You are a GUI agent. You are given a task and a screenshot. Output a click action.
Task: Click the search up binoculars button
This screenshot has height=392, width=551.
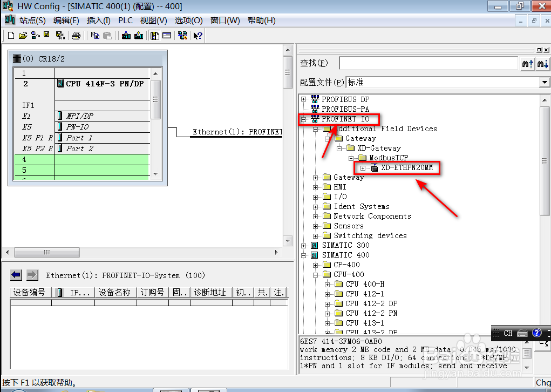[x=527, y=64]
